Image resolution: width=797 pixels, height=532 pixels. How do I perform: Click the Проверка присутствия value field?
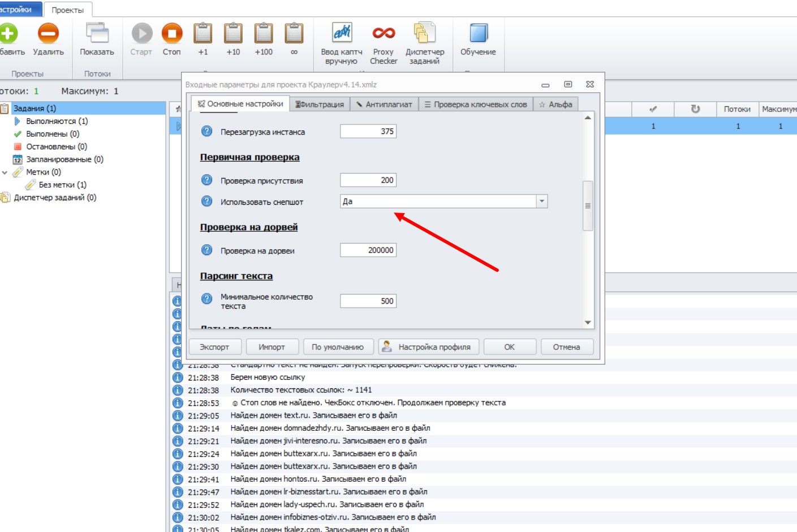point(368,180)
